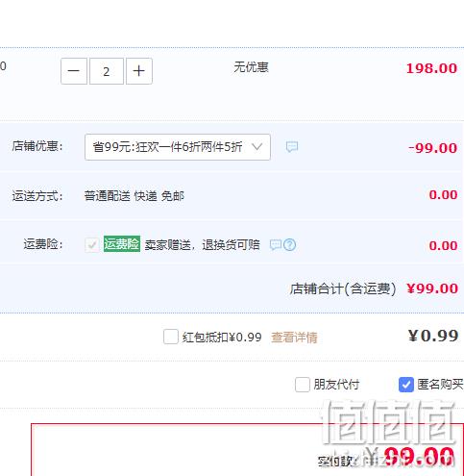The width and height of the screenshot is (464, 476).
Task: Check the 朋友代付 friend pay option
Action: coord(303,385)
